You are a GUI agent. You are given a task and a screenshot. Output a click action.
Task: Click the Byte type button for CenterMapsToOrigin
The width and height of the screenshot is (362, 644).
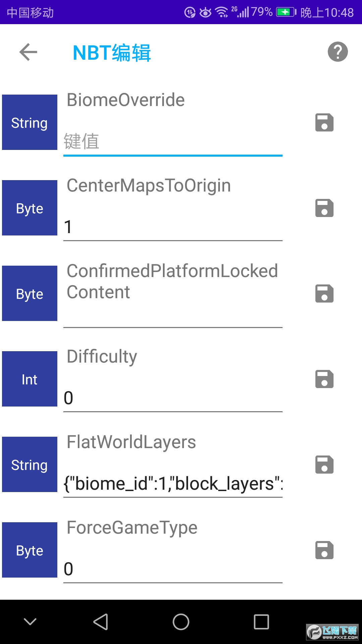tap(29, 208)
